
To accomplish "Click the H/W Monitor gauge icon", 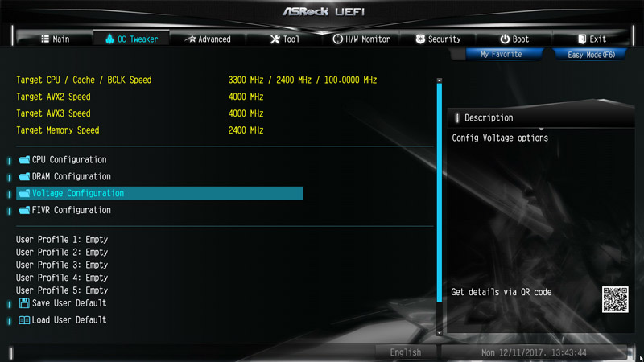I will point(337,39).
